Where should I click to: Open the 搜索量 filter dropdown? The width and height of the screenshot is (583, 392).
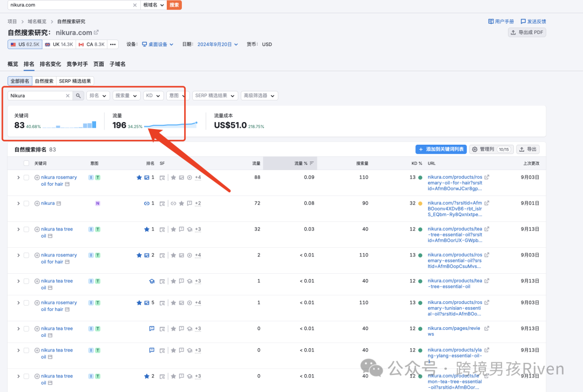point(126,96)
